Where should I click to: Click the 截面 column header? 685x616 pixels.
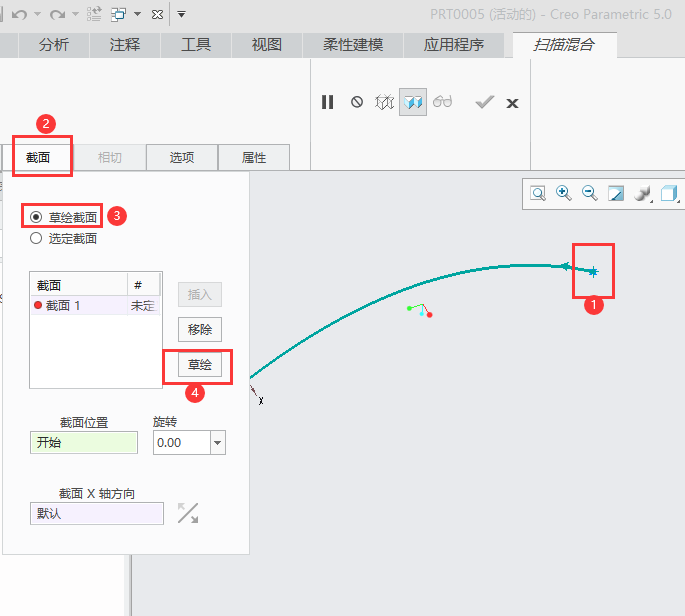pos(79,285)
